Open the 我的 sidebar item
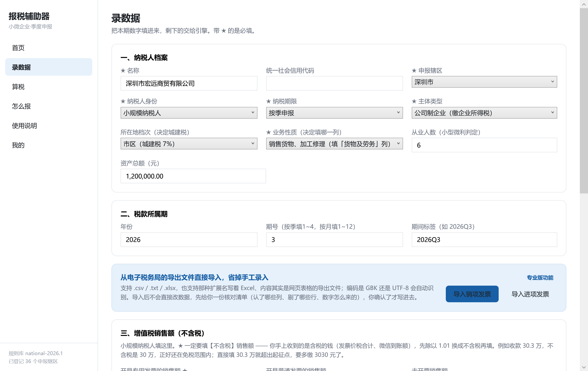The image size is (588, 371). point(49,145)
